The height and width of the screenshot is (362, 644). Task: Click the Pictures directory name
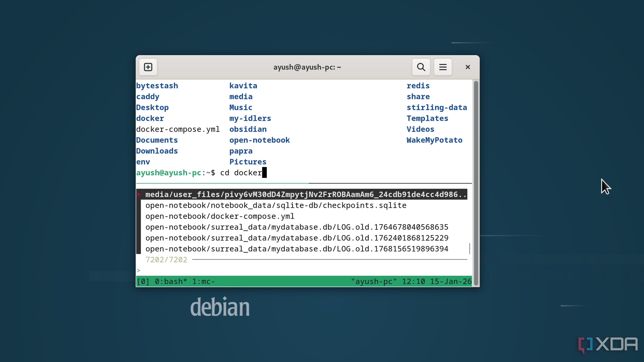[248, 162]
